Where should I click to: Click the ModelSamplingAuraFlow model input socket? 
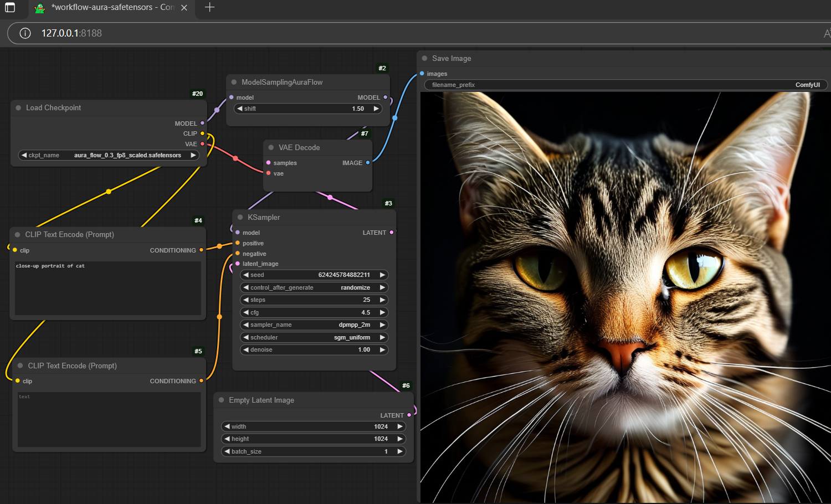(232, 97)
